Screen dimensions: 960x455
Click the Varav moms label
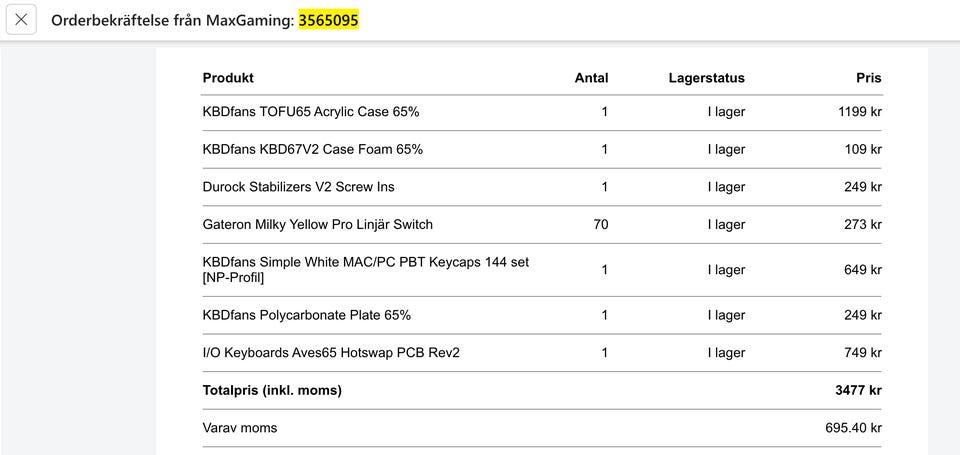tap(239, 428)
